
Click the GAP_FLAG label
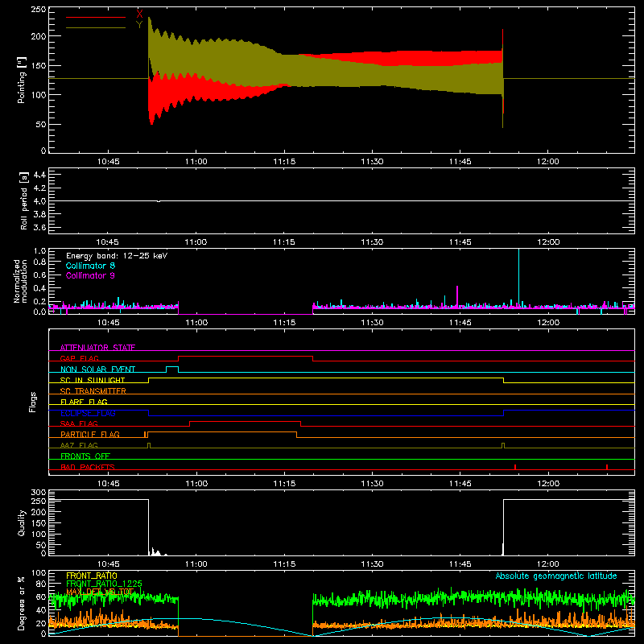(x=79, y=358)
